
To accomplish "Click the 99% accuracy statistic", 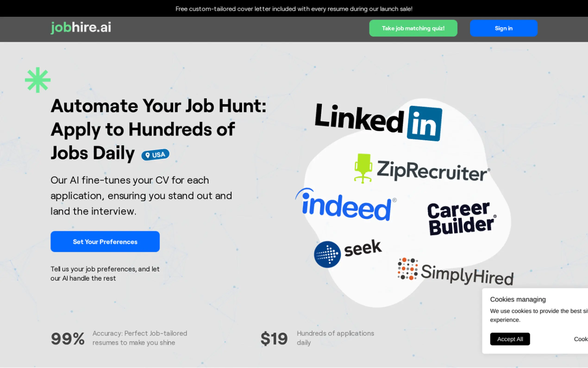I will 68,339.
